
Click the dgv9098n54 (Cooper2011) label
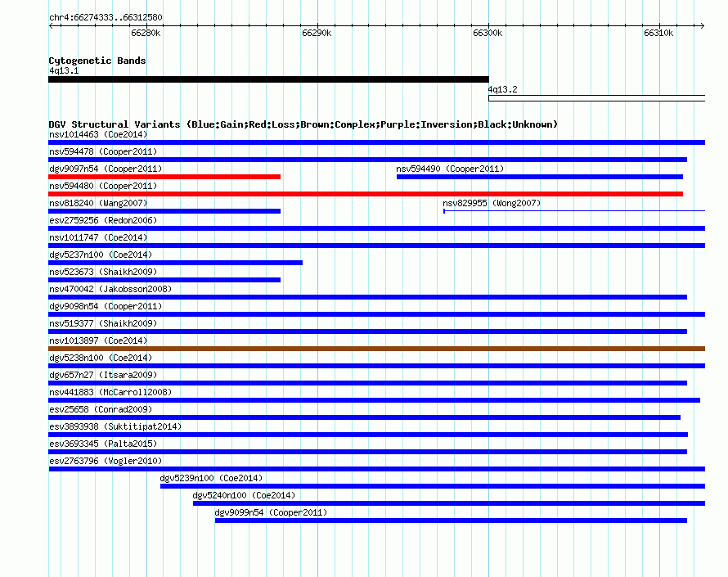point(106,307)
